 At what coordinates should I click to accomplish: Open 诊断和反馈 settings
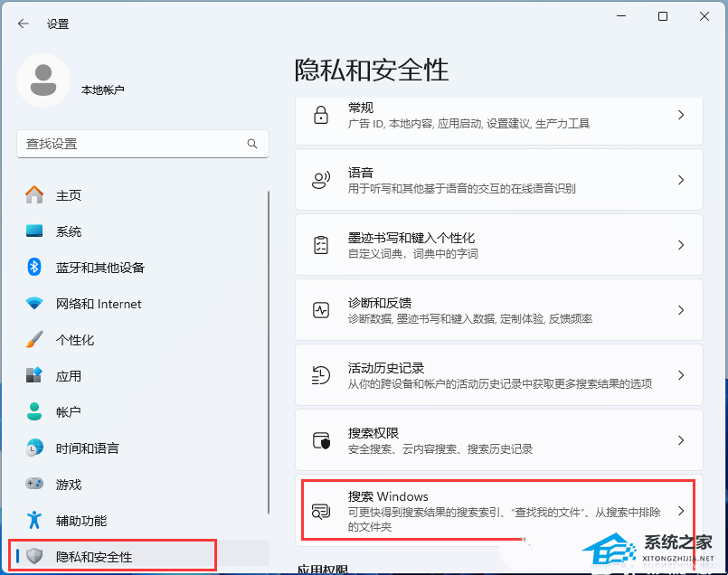tap(498, 309)
